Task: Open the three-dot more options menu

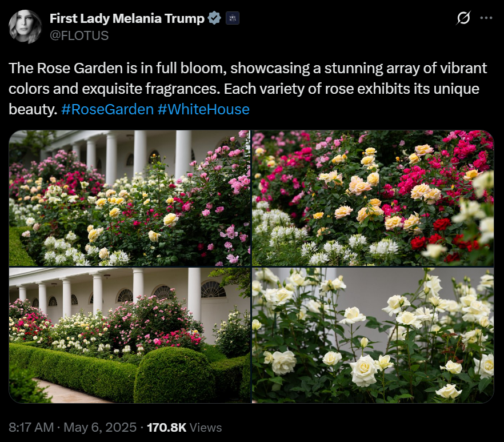Action: click(486, 18)
